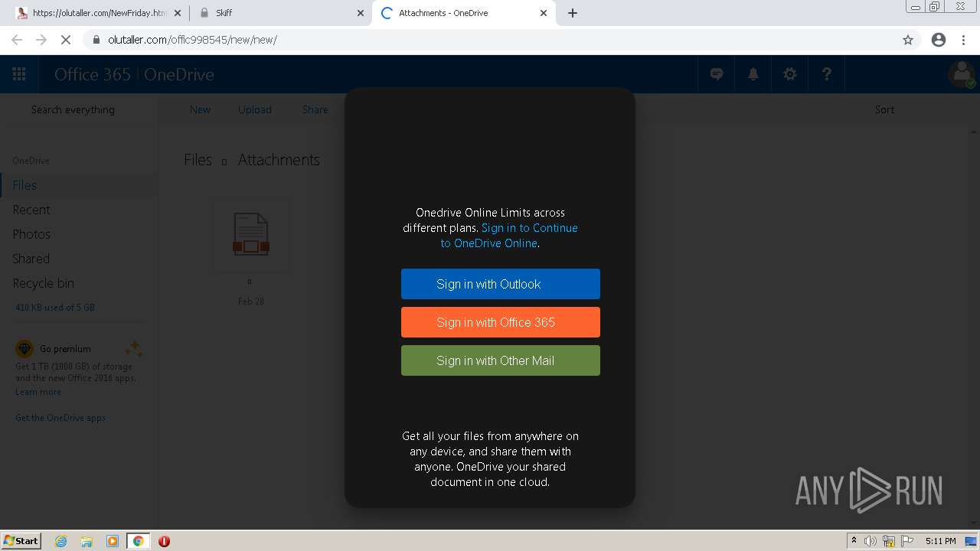980x551 pixels.
Task: Show hidden system tray icons
Action: click(854, 541)
